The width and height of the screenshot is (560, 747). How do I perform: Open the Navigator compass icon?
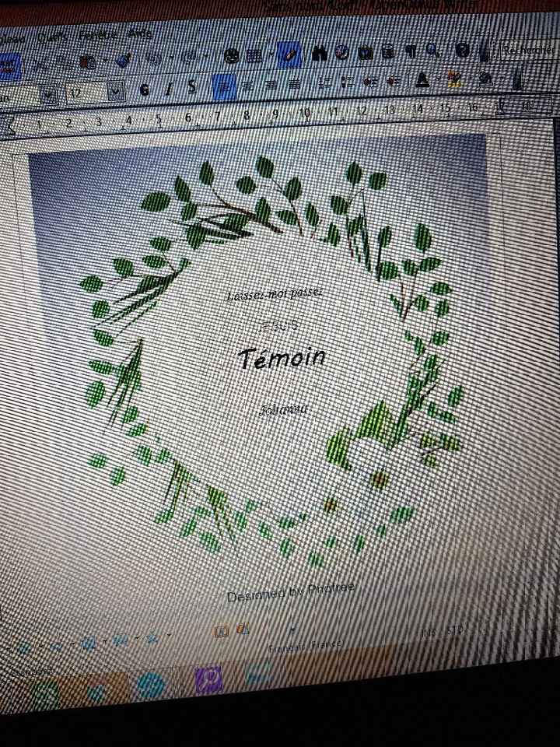[x=341, y=53]
